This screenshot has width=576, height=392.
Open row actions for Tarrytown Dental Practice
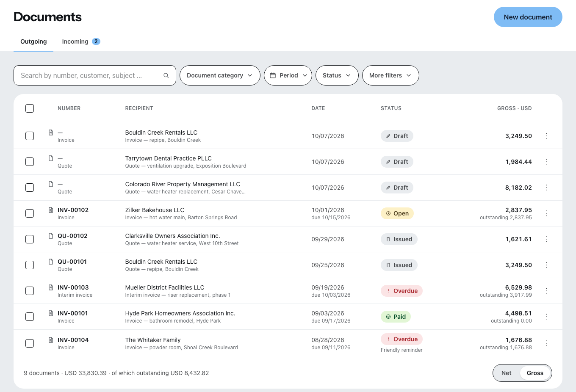(546, 162)
